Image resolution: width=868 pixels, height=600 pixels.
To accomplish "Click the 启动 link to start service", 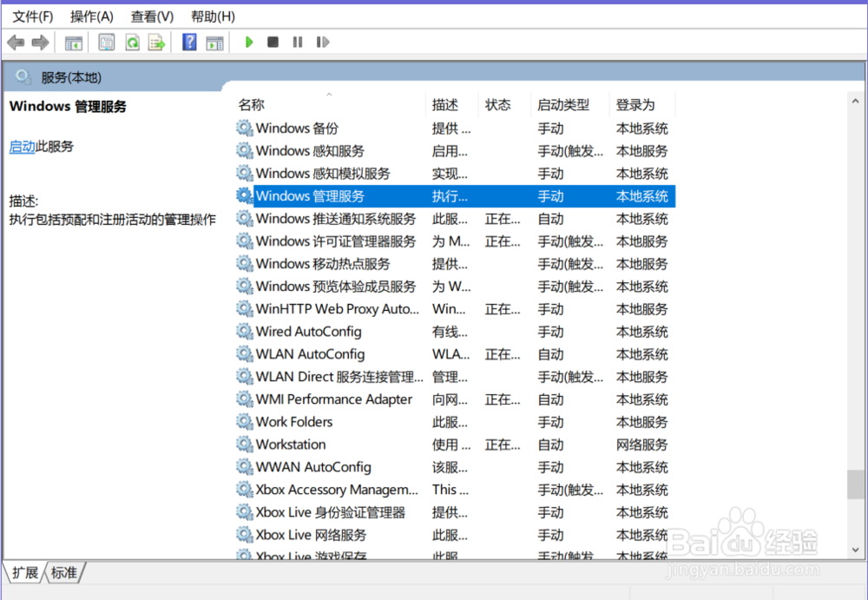I will pos(23,147).
